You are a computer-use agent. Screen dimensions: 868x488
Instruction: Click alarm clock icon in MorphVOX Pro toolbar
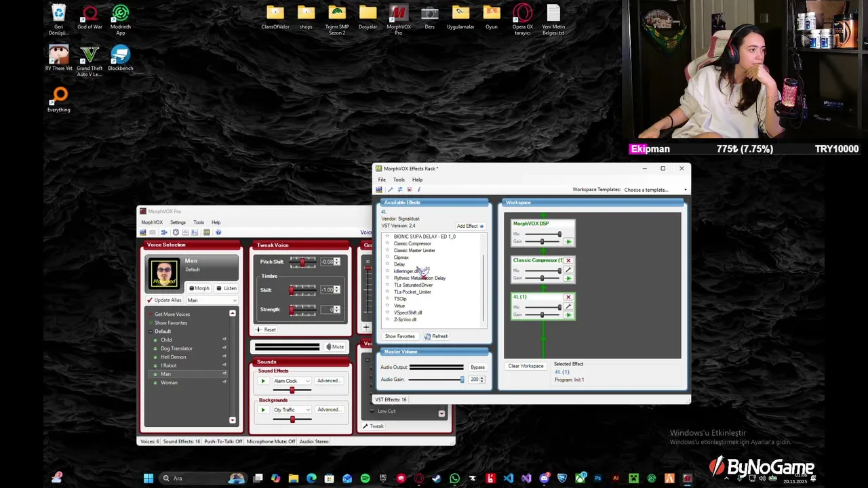pyautogui.click(x=176, y=232)
